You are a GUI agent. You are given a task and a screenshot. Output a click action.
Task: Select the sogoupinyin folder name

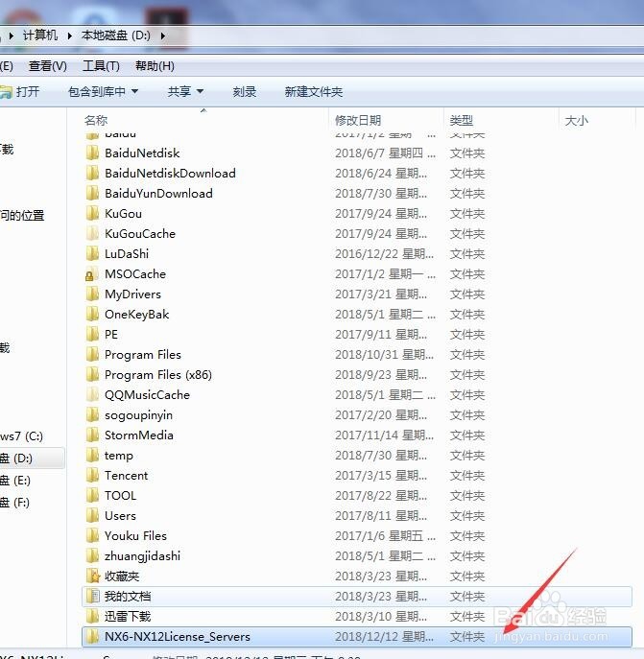click(x=138, y=415)
